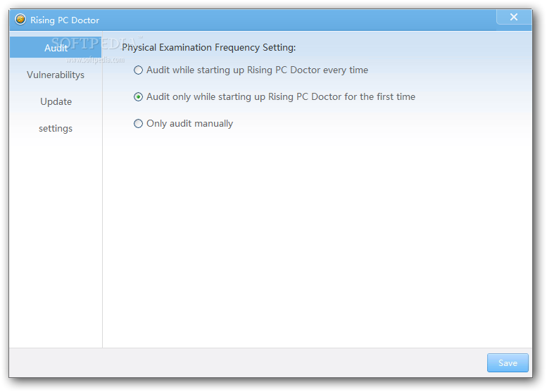Click the Rising PC Doctor window title text
The image size is (547, 392).
point(65,20)
